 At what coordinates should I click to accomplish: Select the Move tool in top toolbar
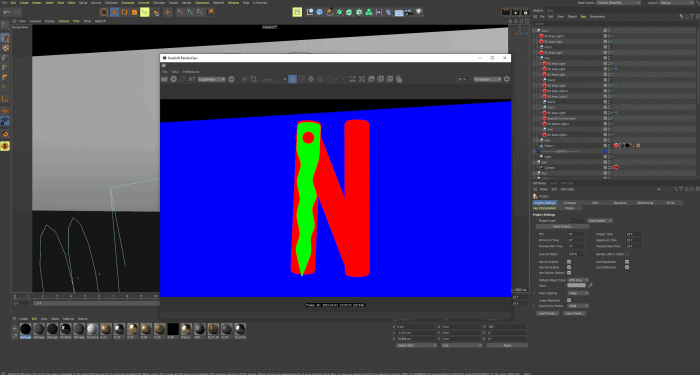(x=114, y=12)
